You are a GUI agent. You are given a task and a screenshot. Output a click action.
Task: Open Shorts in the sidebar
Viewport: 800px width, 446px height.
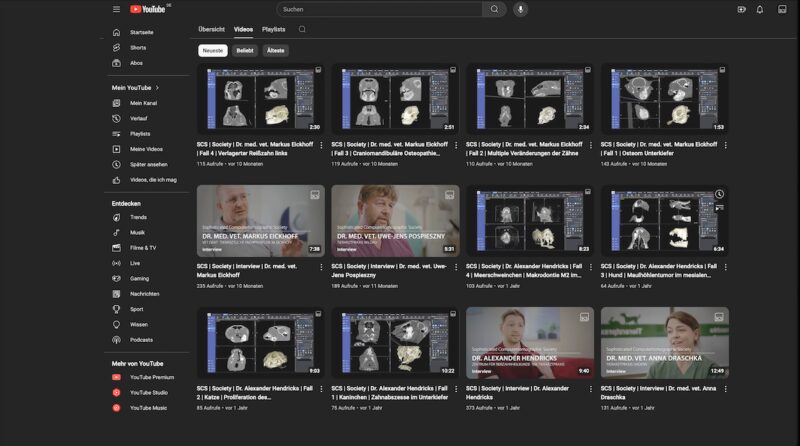(x=137, y=47)
